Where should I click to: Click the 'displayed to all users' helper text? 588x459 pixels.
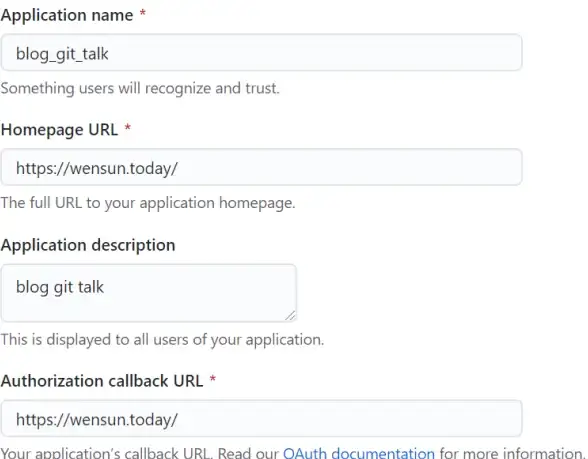162,340
